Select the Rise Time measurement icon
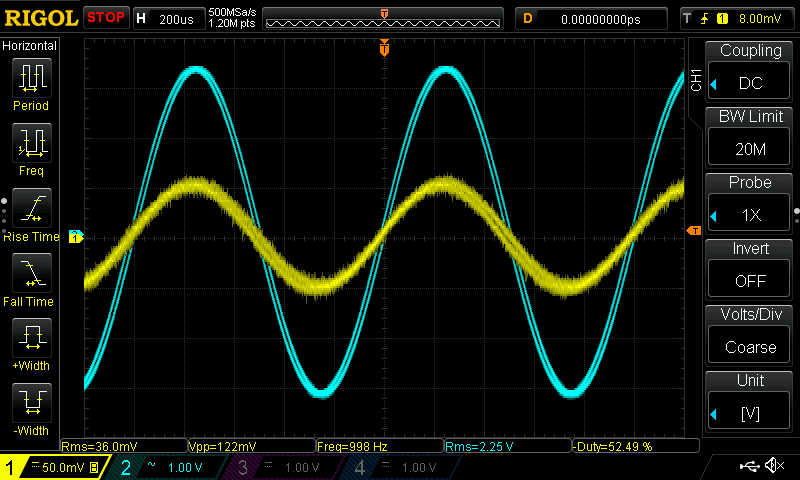 pos(32,208)
